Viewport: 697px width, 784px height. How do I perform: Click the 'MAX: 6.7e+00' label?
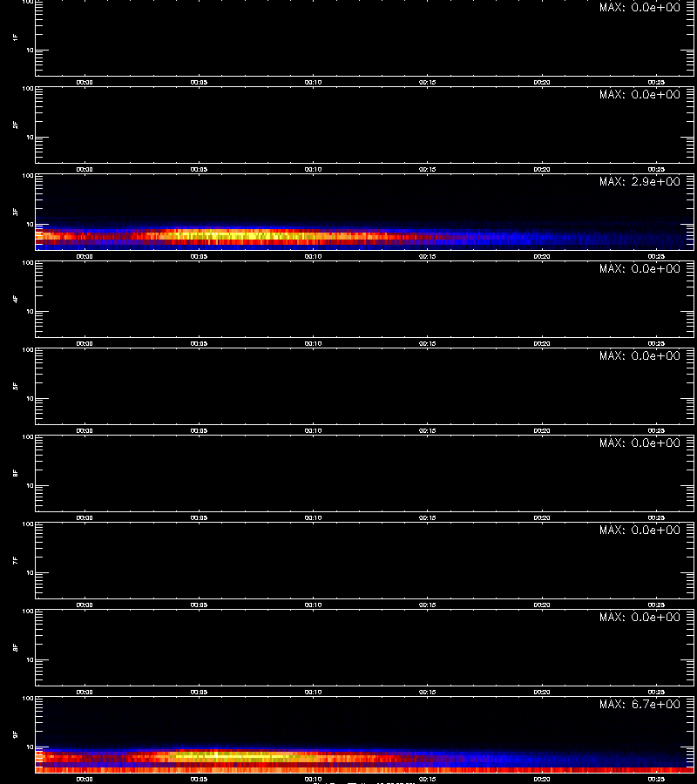[639, 704]
